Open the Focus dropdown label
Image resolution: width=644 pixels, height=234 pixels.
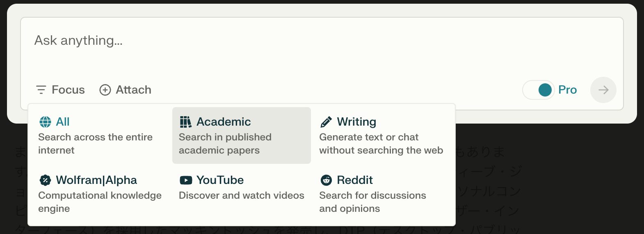point(68,90)
